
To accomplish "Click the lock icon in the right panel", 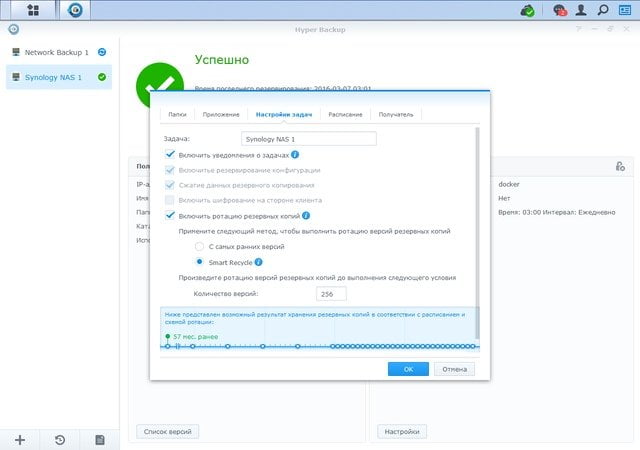I will pyautogui.click(x=620, y=166).
